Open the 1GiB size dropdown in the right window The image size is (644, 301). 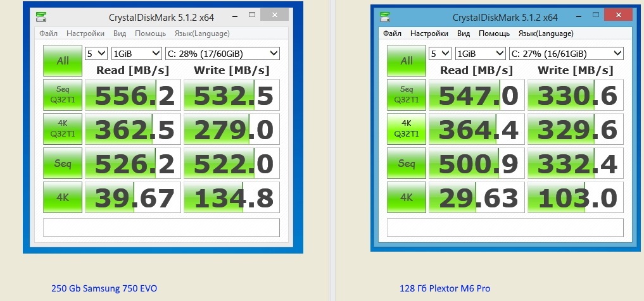pyautogui.click(x=481, y=53)
